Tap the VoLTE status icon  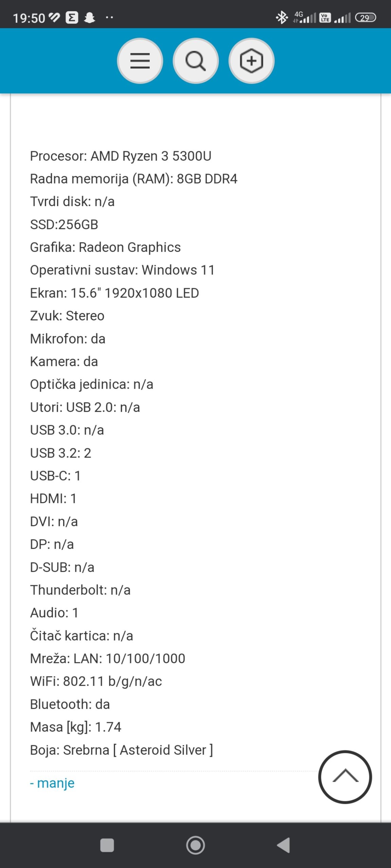(325, 17)
